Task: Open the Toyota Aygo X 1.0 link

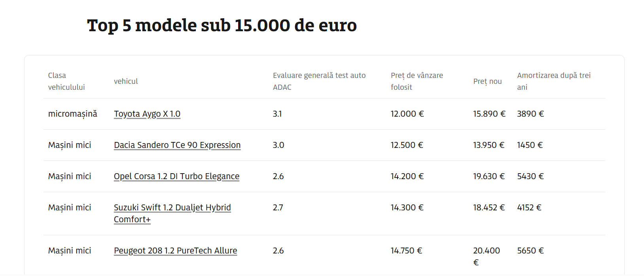Action: pyautogui.click(x=147, y=114)
